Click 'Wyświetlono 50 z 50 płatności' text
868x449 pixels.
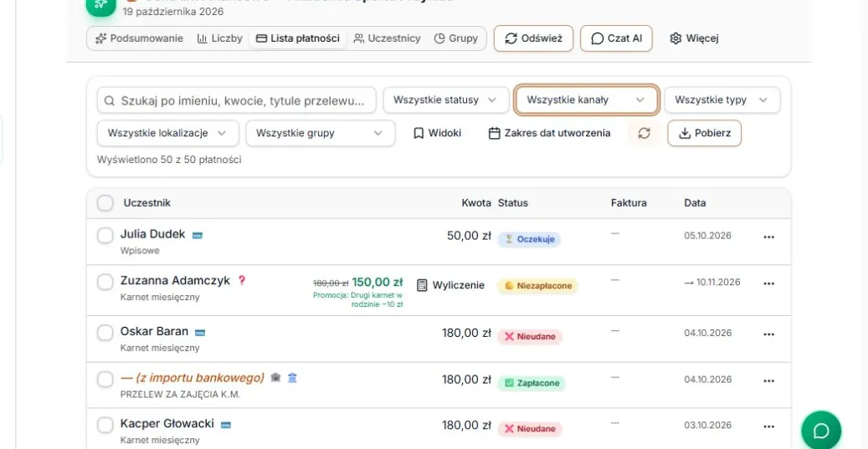(169, 160)
